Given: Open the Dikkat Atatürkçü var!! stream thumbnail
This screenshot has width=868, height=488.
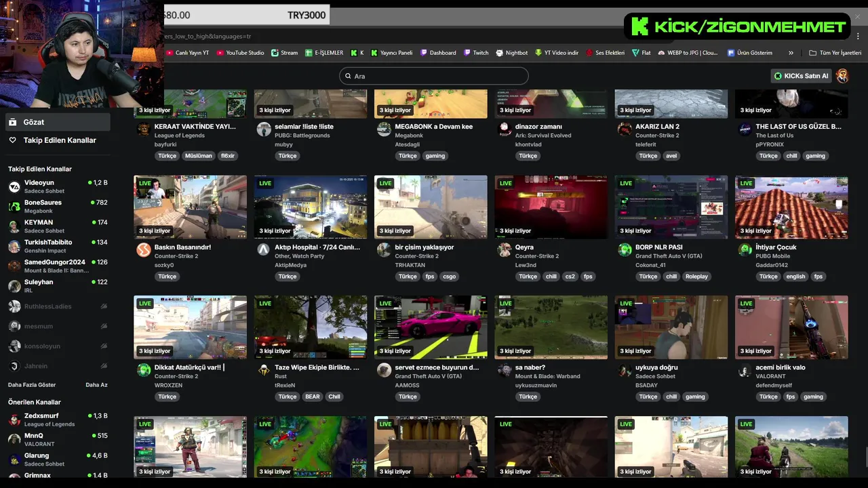Looking at the screenshot, I should 191,327.
